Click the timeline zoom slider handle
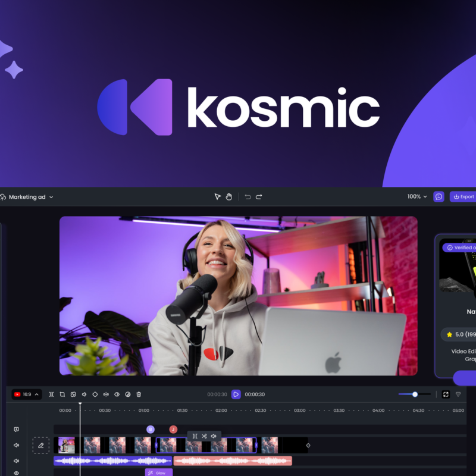Screen dimensions: 476x476 (x=415, y=394)
